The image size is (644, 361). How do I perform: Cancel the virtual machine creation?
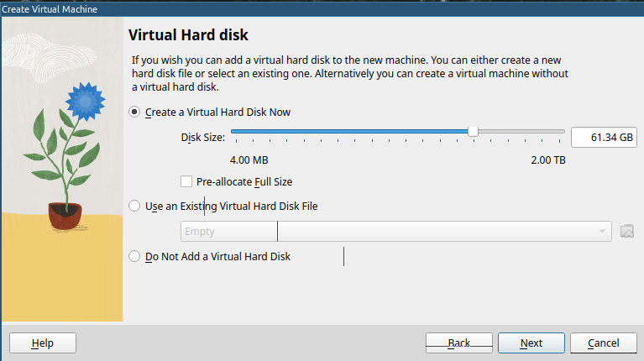tap(603, 343)
